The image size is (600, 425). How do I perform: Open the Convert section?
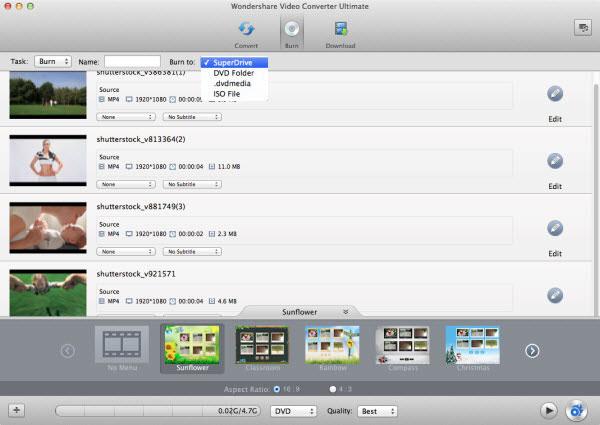pyautogui.click(x=246, y=34)
